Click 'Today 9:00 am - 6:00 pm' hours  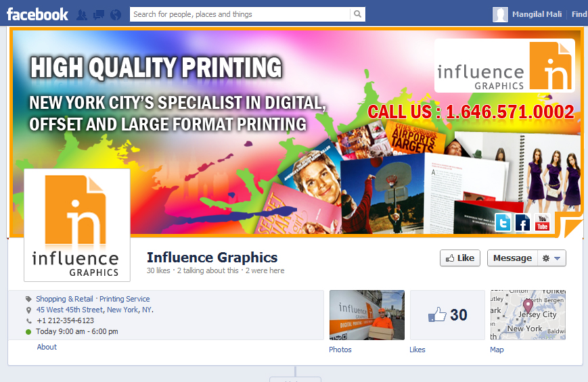point(77,332)
